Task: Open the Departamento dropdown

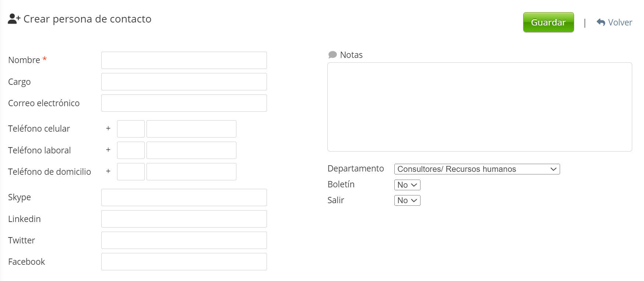Action: 476,169
